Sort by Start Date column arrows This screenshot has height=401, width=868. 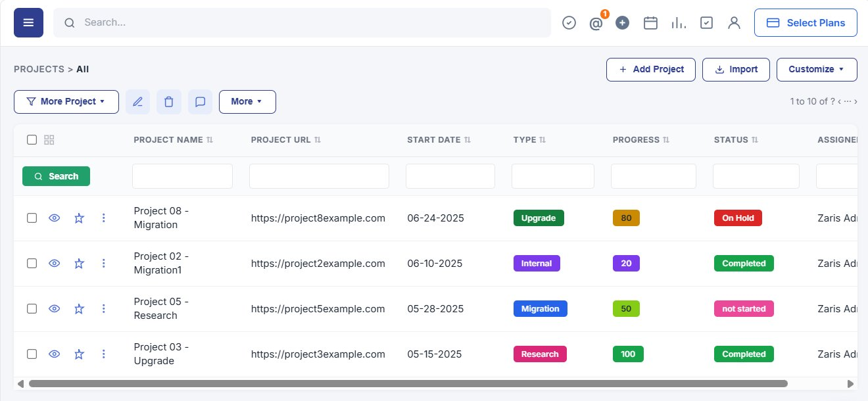468,140
